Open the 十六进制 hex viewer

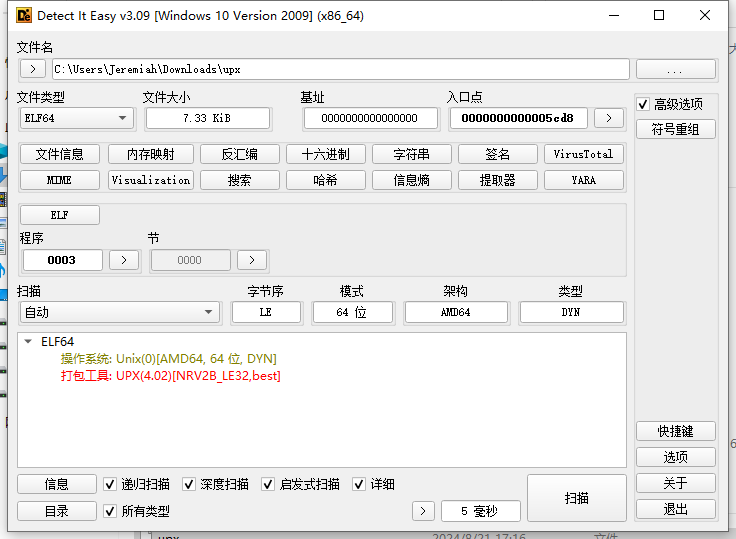[x=325, y=154]
